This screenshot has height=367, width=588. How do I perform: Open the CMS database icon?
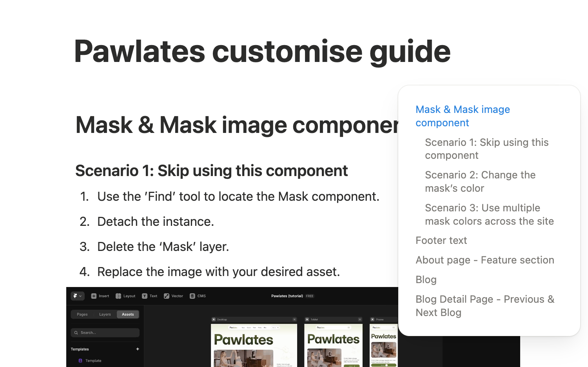pyautogui.click(x=192, y=296)
